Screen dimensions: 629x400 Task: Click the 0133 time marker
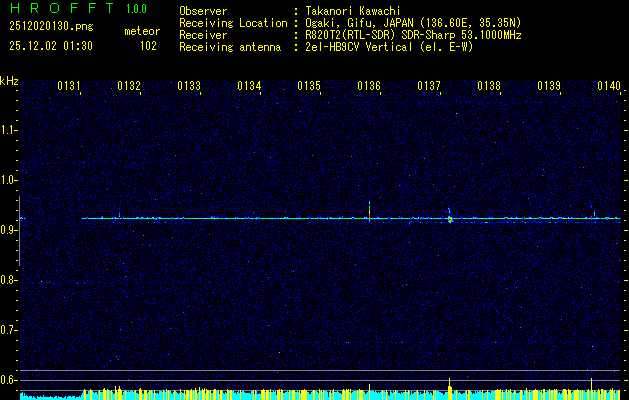point(189,86)
